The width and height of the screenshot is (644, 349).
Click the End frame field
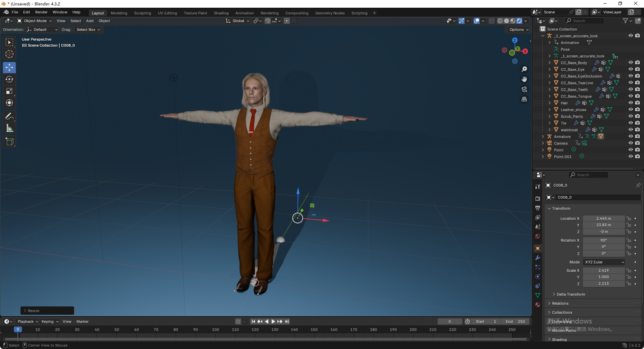tap(515, 322)
